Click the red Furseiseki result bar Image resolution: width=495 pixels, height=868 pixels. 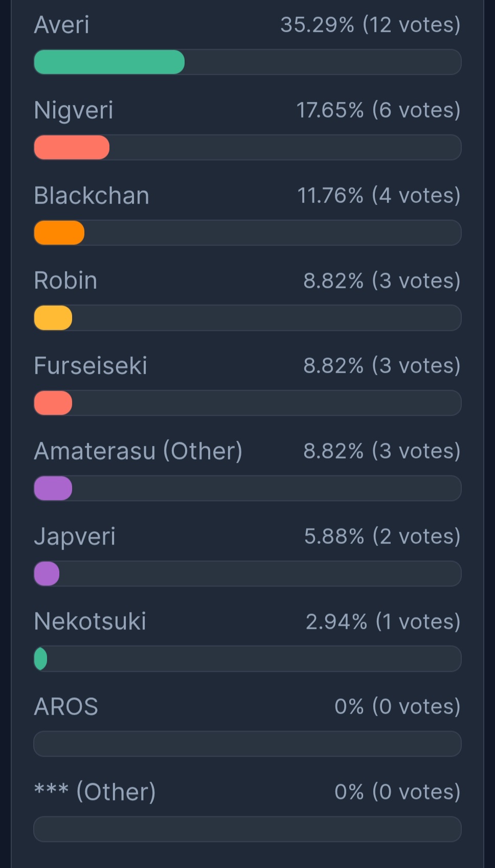pyautogui.click(x=53, y=403)
